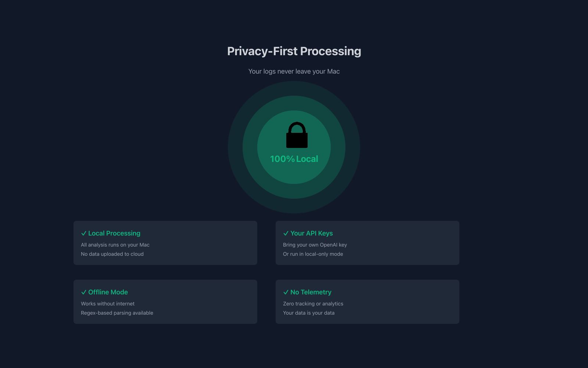Click "Zero tracking or analytics" text
The width and height of the screenshot is (588, 368).
point(313,304)
